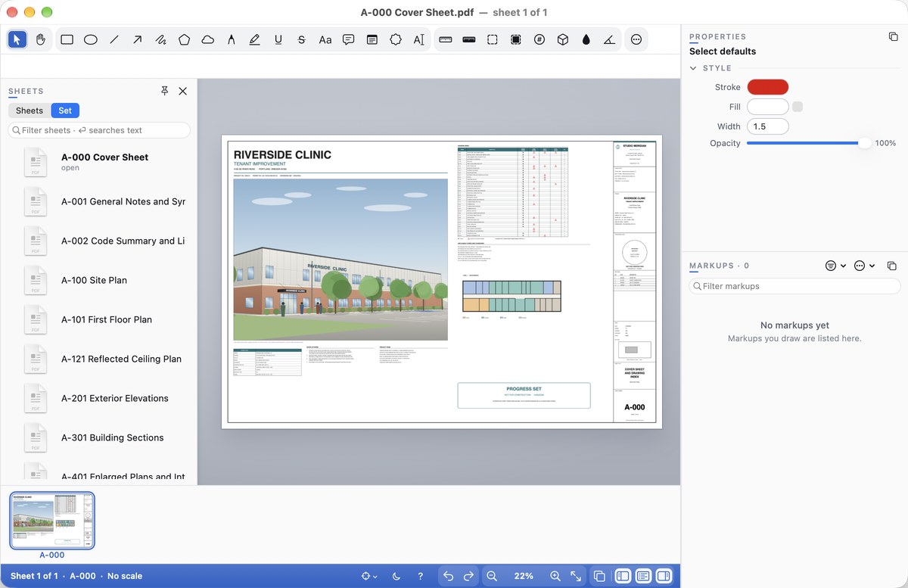Activate the Polygon tool
908x588 pixels.
[184, 39]
